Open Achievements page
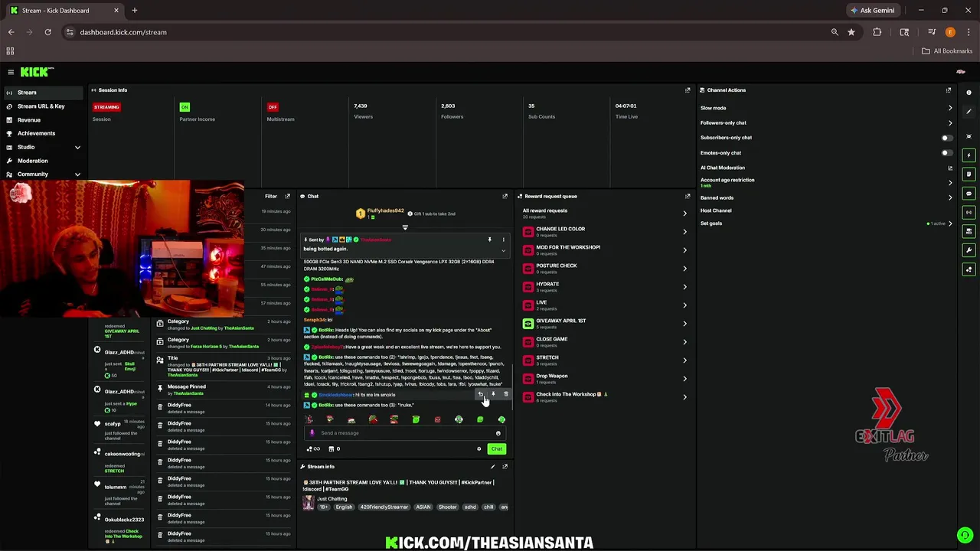980x551 pixels. 44,133
